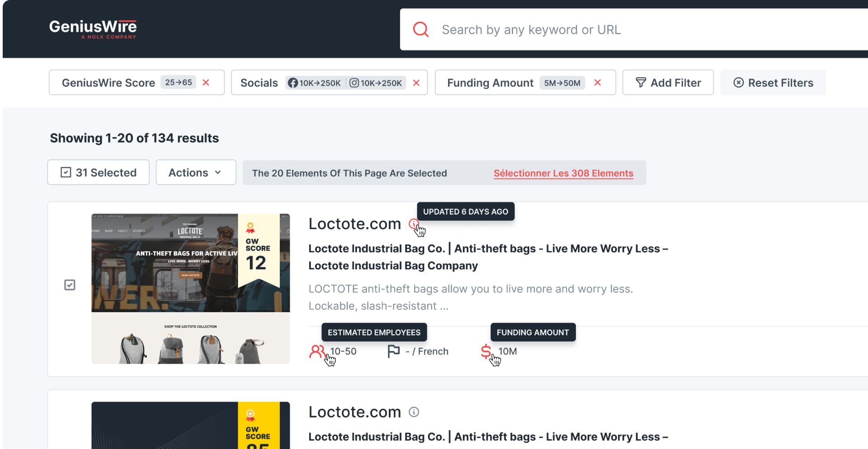The image size is (868, 449).
Task: Click the first result's Loctote Industrial Bag headline
Action: click(488, 257)
